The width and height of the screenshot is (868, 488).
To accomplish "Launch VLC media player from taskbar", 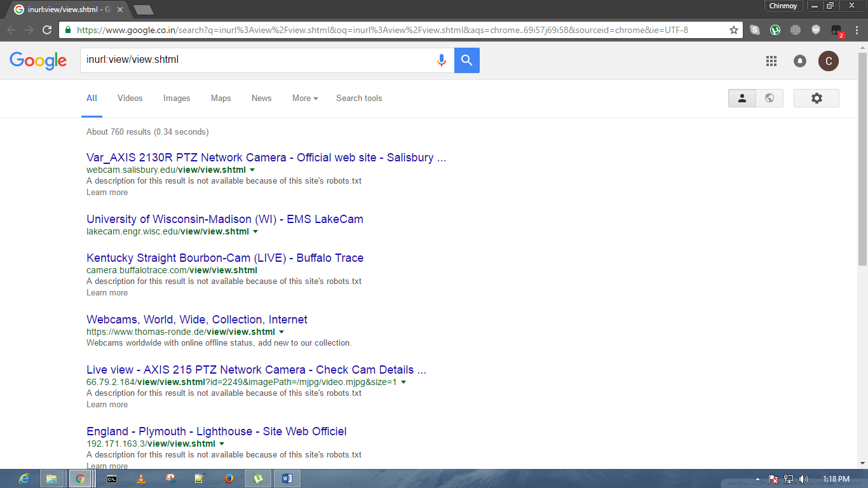I will [141, 478].
